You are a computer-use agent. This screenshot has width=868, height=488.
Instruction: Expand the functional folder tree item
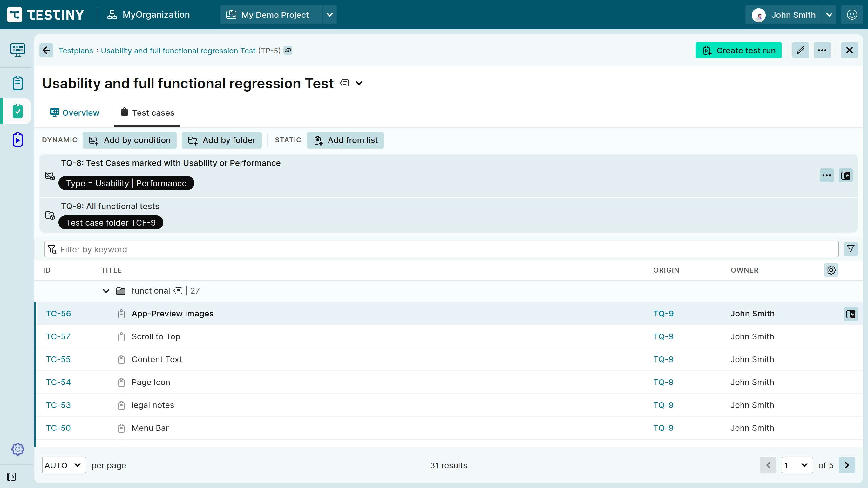(106, 291)
